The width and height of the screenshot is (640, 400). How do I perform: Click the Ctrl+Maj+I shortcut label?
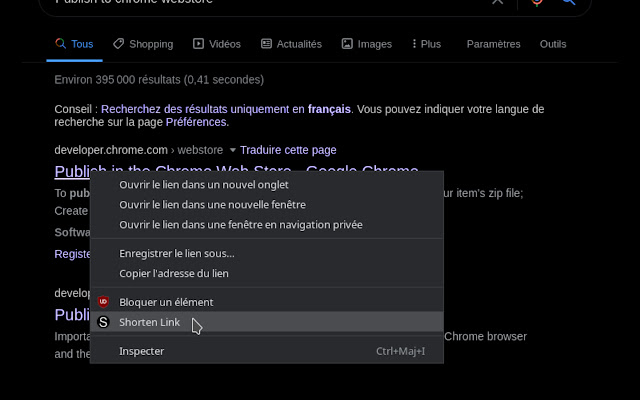point(400,351)
